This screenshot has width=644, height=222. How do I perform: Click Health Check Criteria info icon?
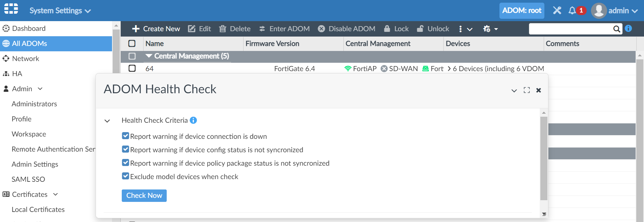[x=193, y=120]
